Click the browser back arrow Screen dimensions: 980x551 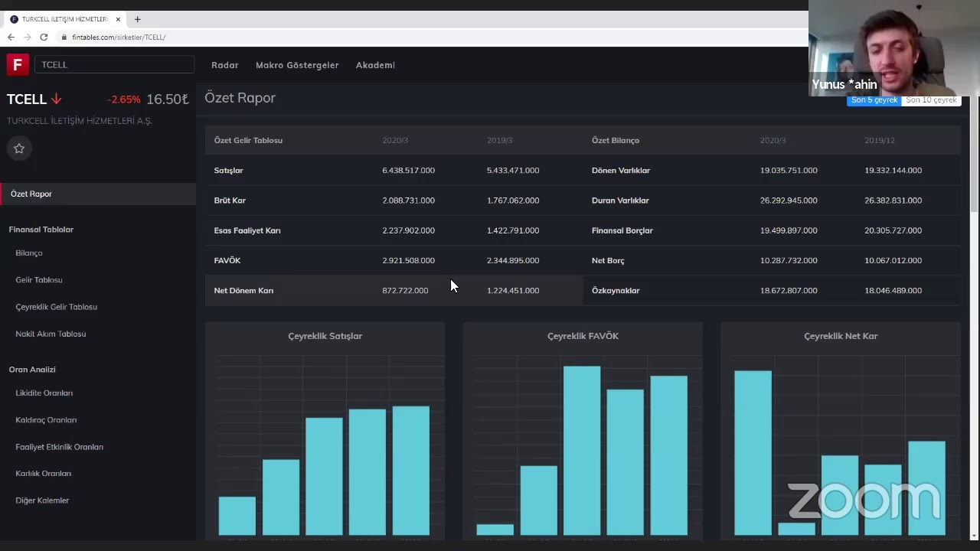(11, 37)
